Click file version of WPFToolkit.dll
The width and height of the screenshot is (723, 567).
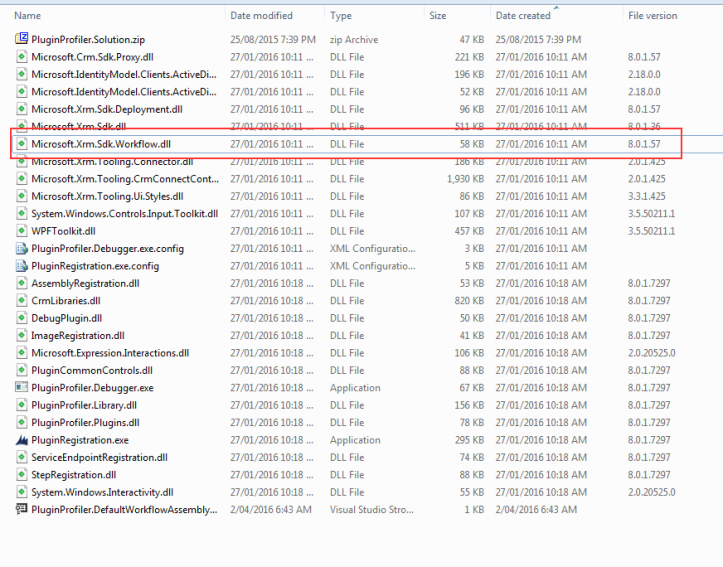pos(651,231)
